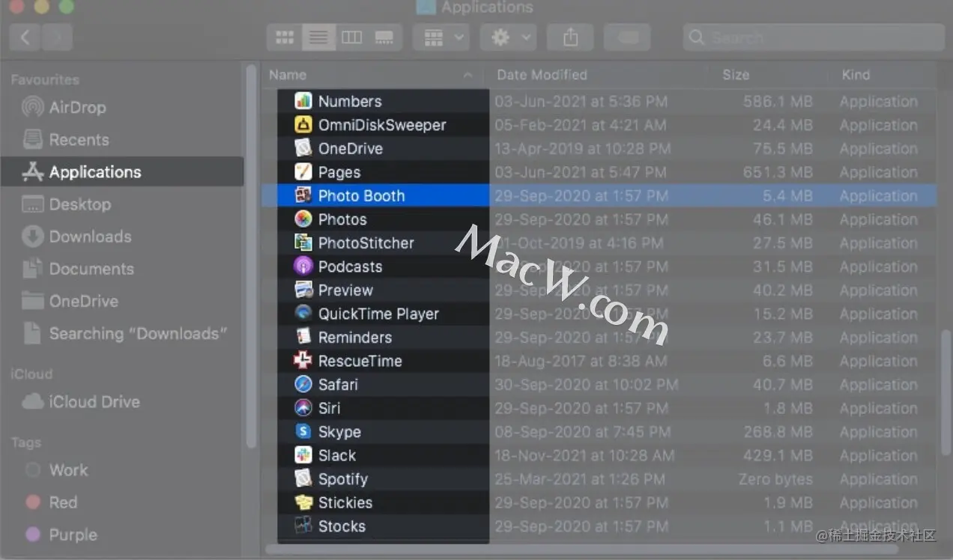Open the group-by arrangement dropdown
The image size is (953, 560).
[441, 37]
